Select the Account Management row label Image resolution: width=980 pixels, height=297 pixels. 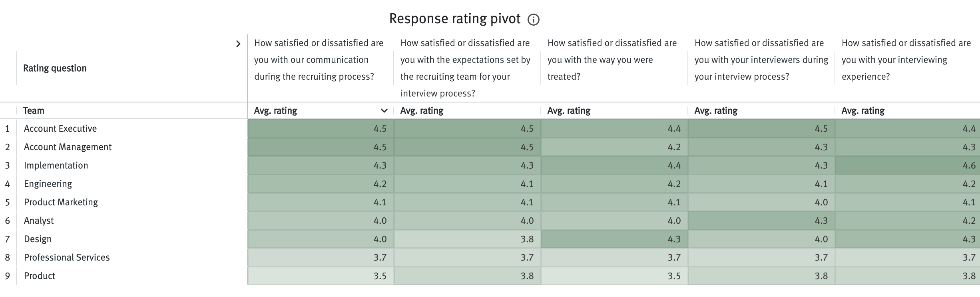[x=68, y=147]
